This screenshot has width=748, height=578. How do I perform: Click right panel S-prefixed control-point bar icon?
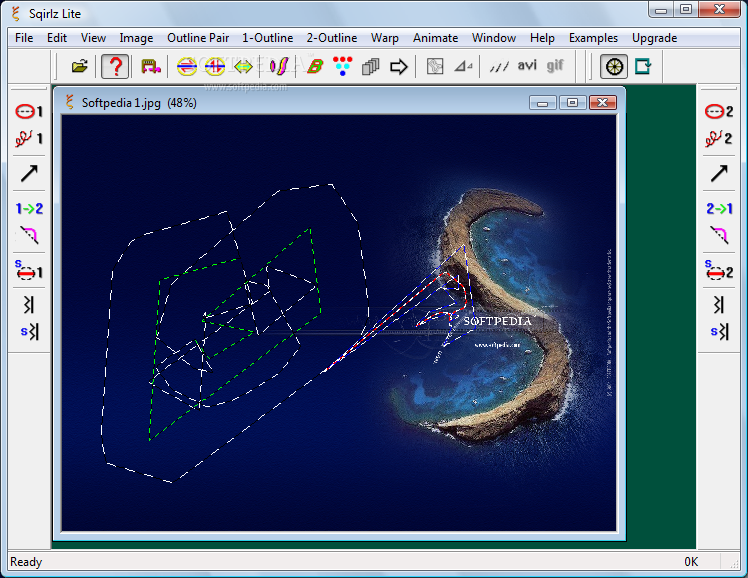pyautogui.click(x=719, y=331)
